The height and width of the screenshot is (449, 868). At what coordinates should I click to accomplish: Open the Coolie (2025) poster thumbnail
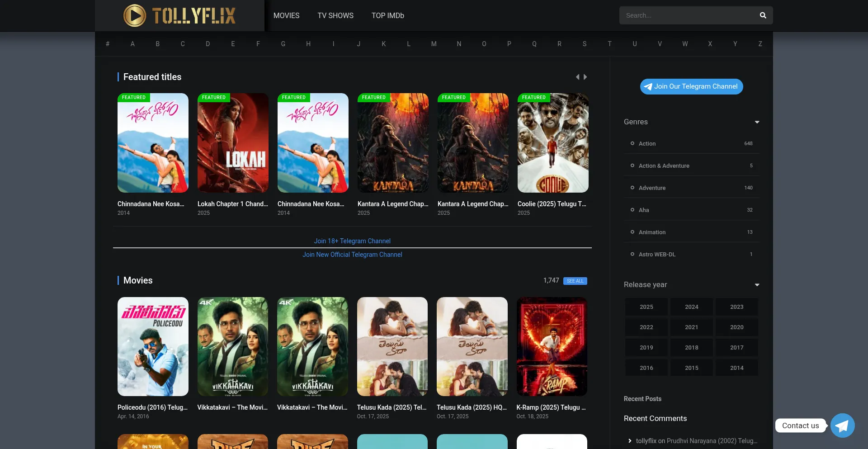(553, 143)
